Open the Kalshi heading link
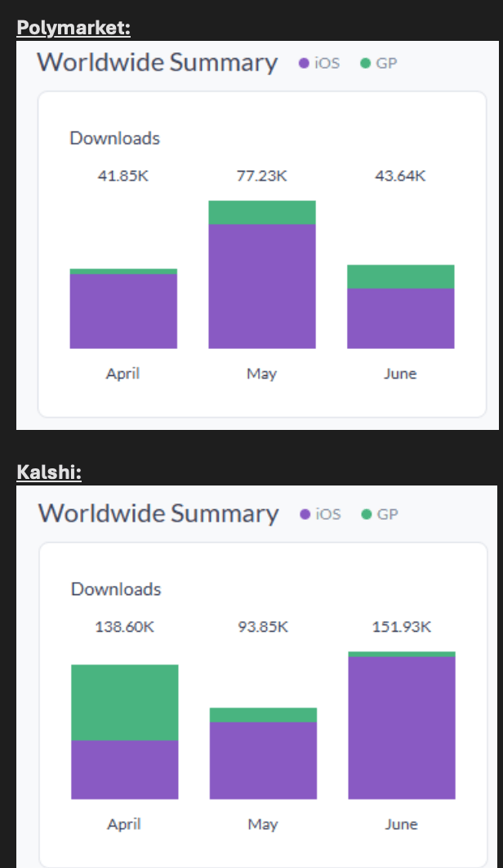Viewport: 503px width, 868px height. point(49,473)
